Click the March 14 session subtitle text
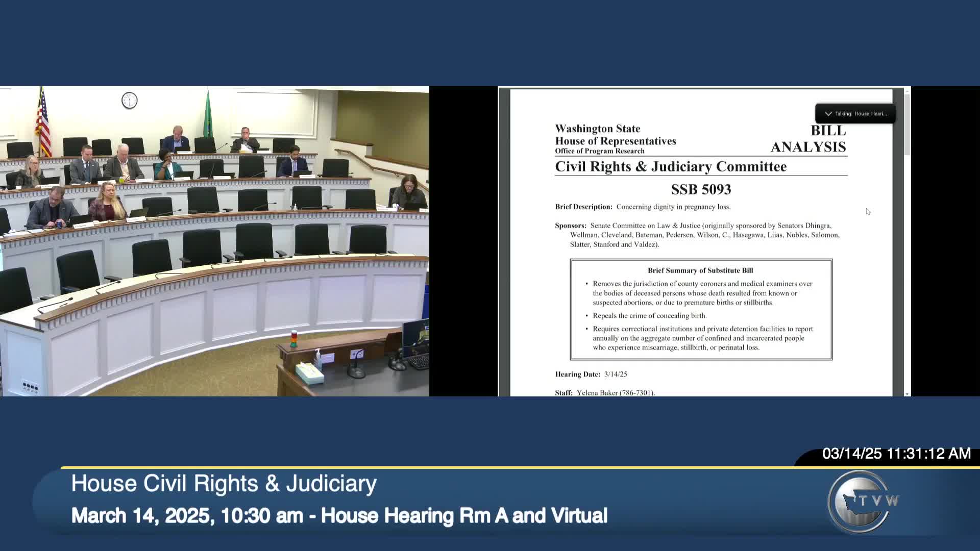980x551 pixels. tap(340, 515)
